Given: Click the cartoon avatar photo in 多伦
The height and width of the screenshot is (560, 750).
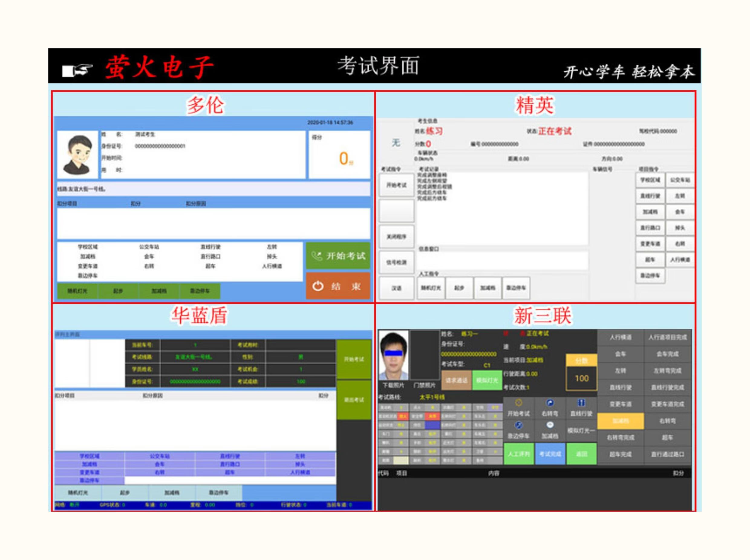Looking at the screenshot, I should (78, 155).
